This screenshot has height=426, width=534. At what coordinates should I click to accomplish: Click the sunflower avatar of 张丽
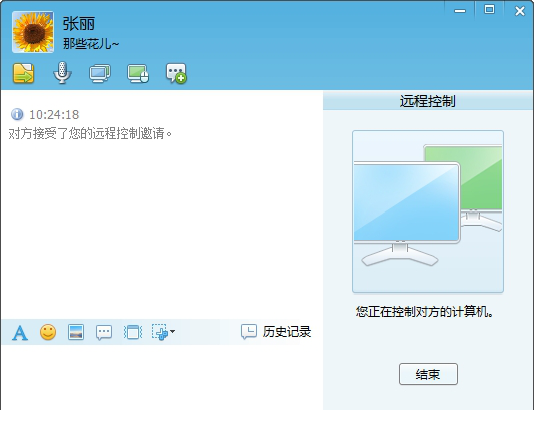click(33, 32)
